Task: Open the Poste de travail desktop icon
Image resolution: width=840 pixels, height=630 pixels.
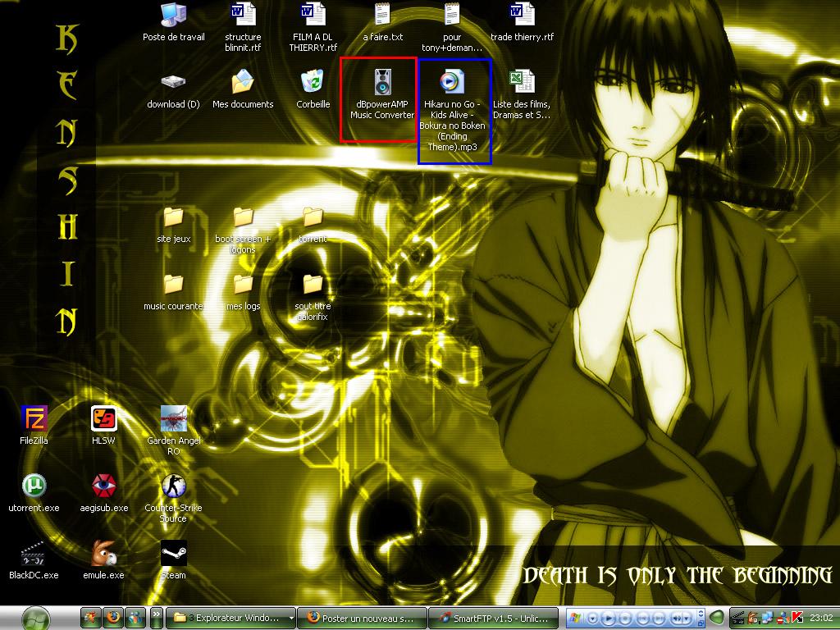Action: pyautogui.click(x=174, y=22)
